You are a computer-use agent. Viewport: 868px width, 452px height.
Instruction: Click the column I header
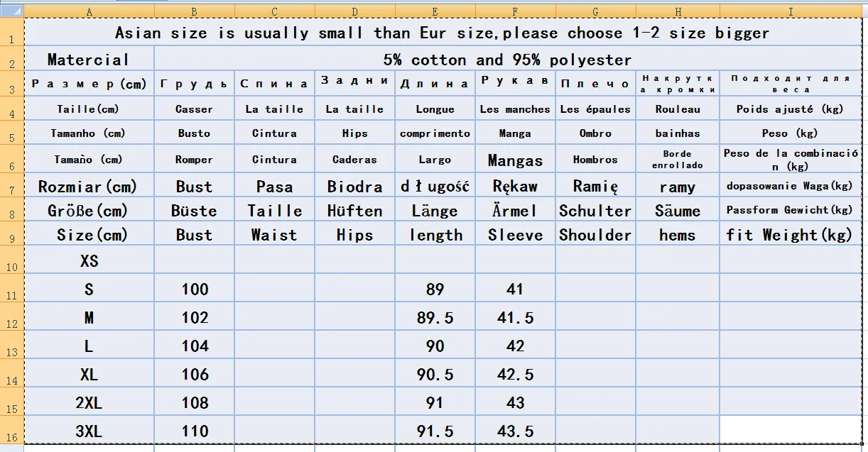click(x=791, y=11)
